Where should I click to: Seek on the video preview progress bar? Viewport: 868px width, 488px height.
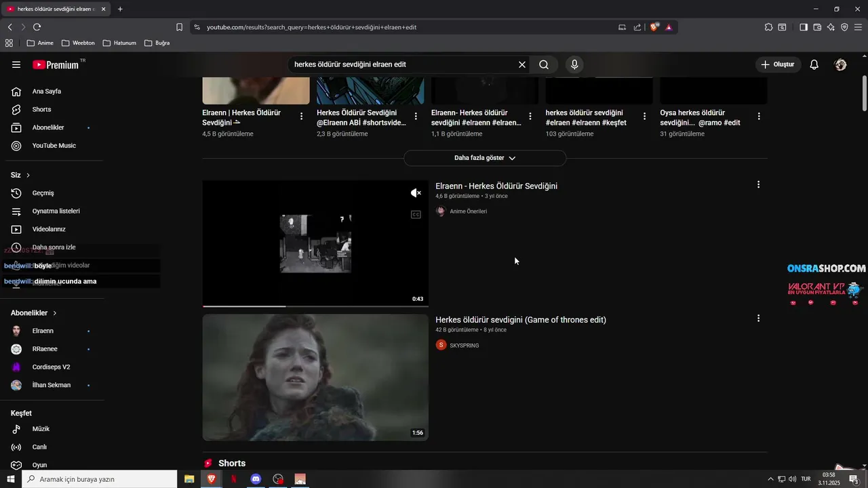coord(315,306)
